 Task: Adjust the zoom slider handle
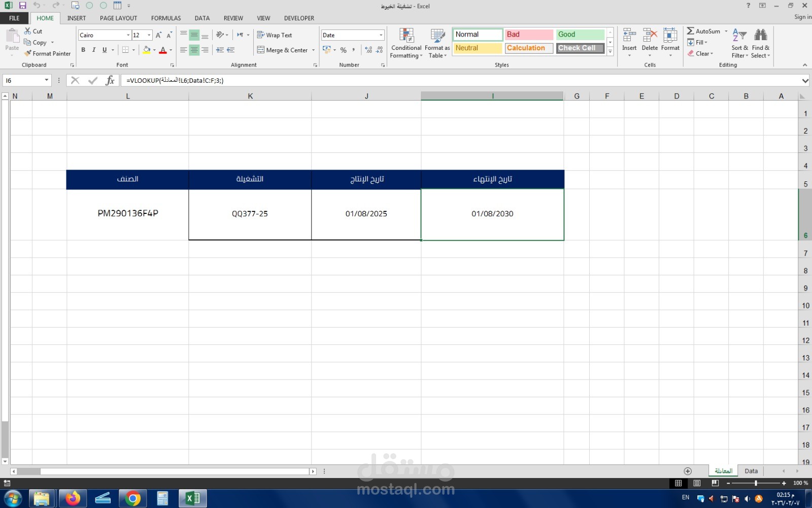coord(756,483)
